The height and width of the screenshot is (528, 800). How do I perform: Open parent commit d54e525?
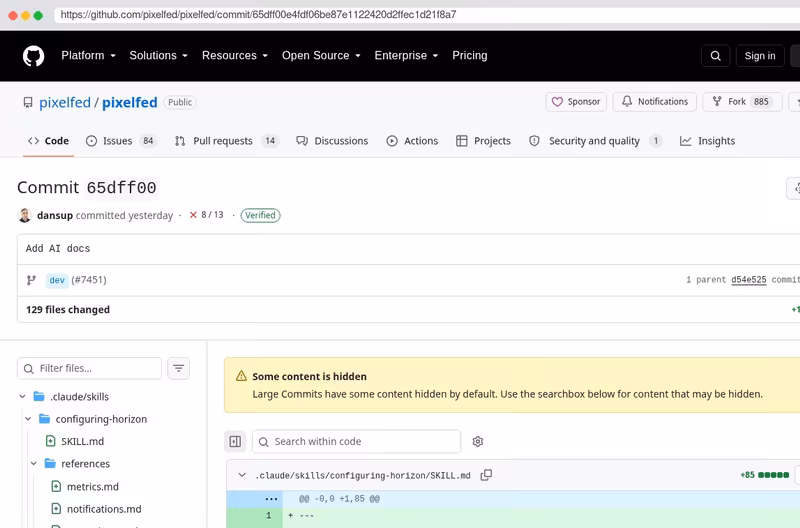pos(748,280)
